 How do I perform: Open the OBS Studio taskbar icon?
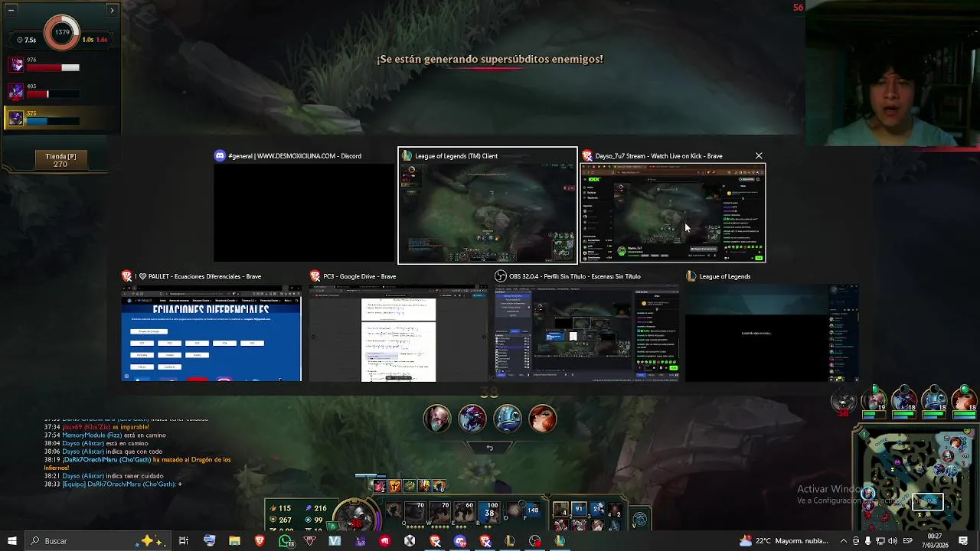[x=535, y=541]
